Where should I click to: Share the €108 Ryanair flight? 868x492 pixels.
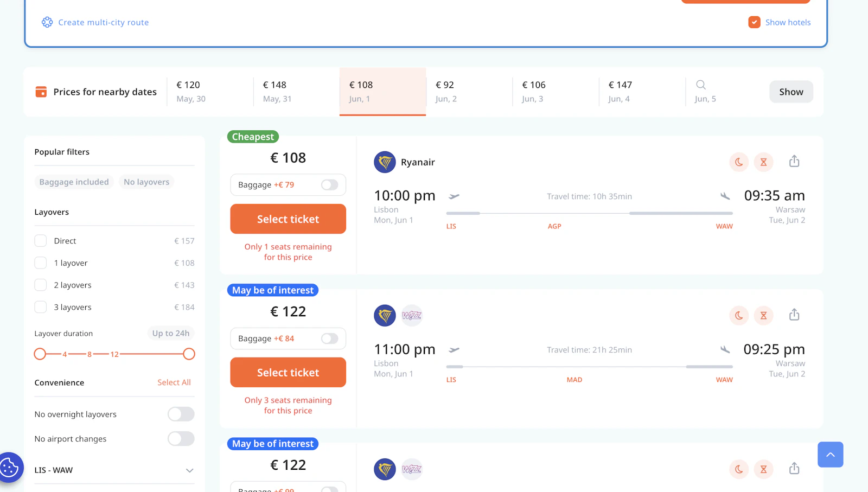794,161
